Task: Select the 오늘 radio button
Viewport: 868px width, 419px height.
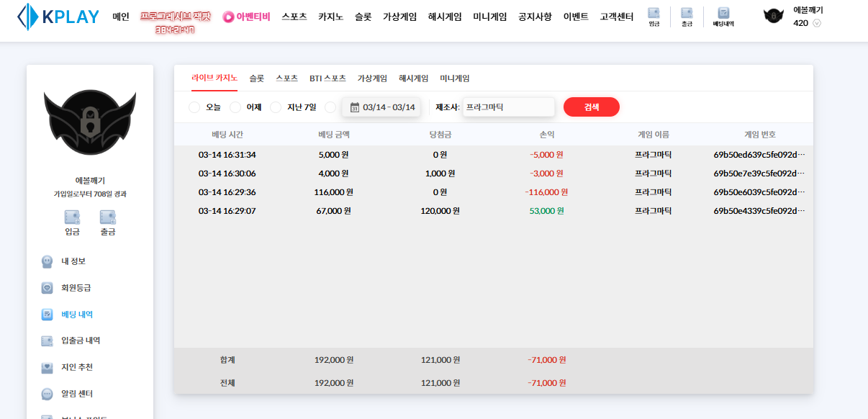Action: pos(194,107)
